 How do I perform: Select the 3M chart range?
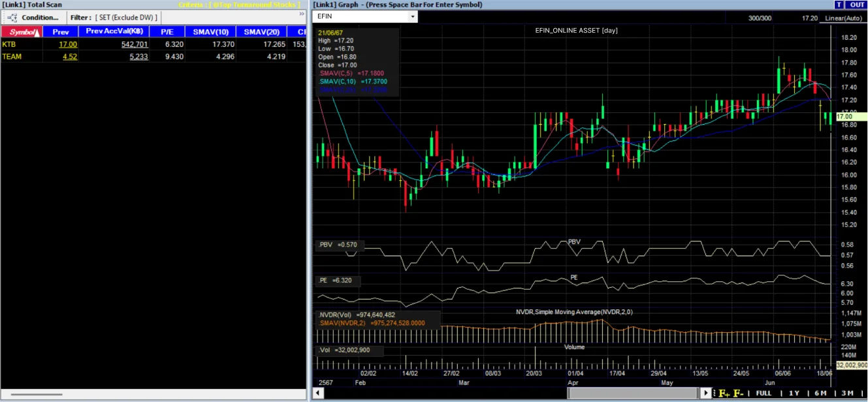pyautogui.click(x=847, y=393)
